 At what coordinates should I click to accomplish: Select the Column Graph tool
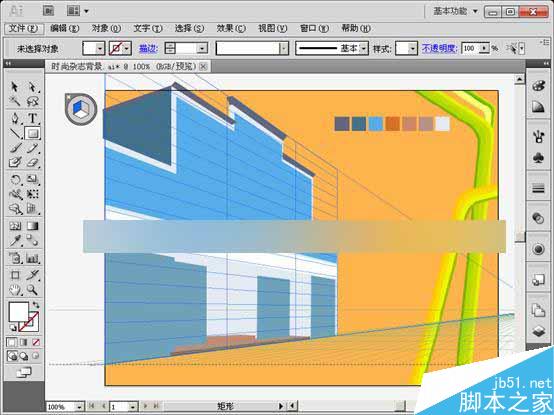33,258
